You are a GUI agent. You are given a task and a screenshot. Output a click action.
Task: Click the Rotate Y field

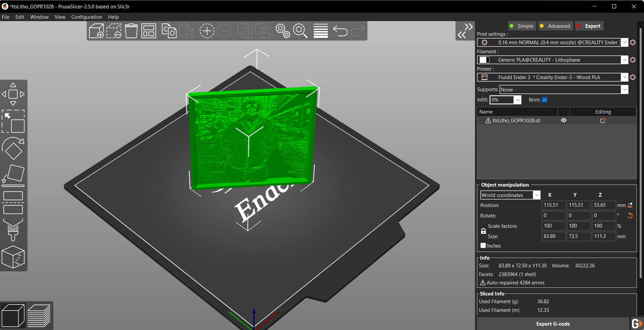pos(579,215)
